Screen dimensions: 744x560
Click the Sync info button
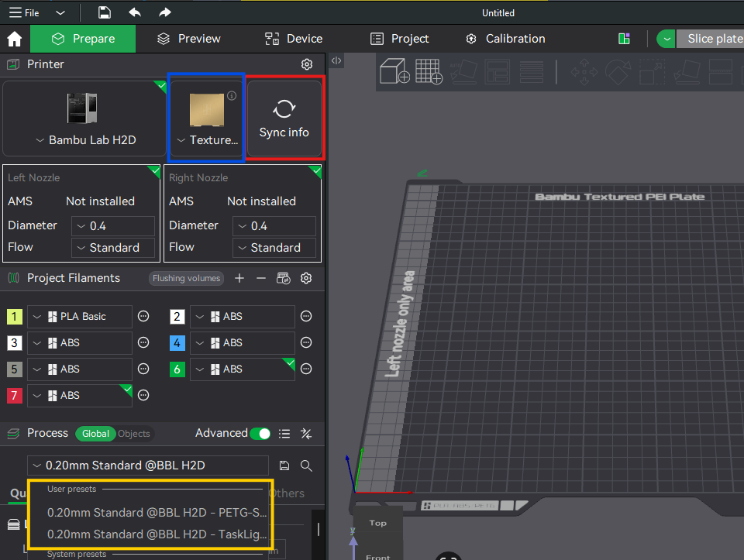[284, 119]
